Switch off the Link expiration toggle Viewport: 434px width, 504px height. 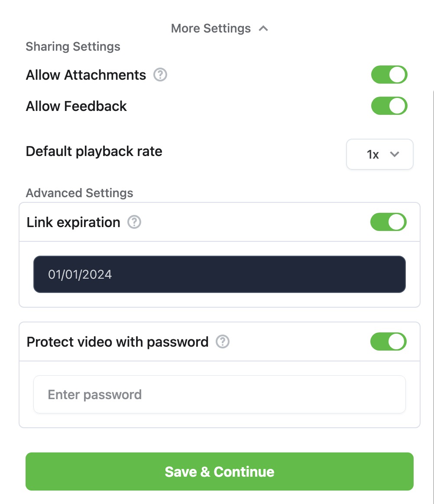pos(389,222)
